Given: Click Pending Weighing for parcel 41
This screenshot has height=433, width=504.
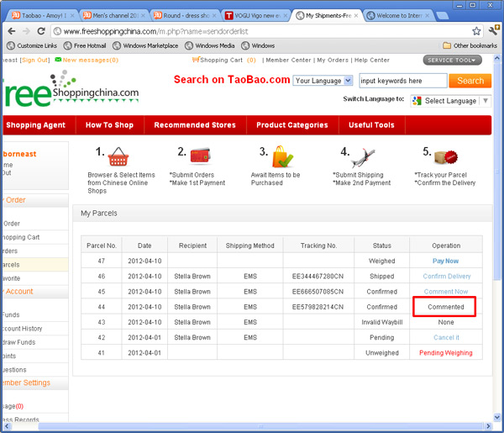Looking at the screenshot, I should [446, 353].
